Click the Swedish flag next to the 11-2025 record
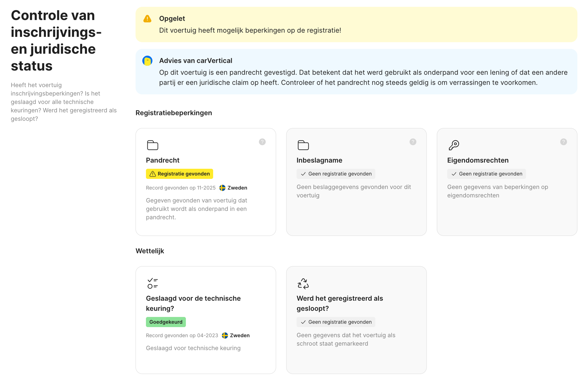 (222, 187)
